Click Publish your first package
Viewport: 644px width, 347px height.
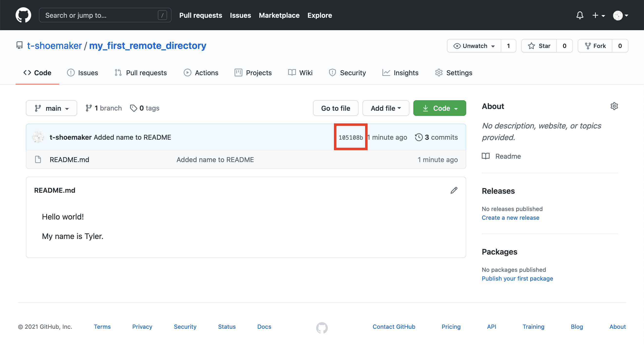coord(517,279)
